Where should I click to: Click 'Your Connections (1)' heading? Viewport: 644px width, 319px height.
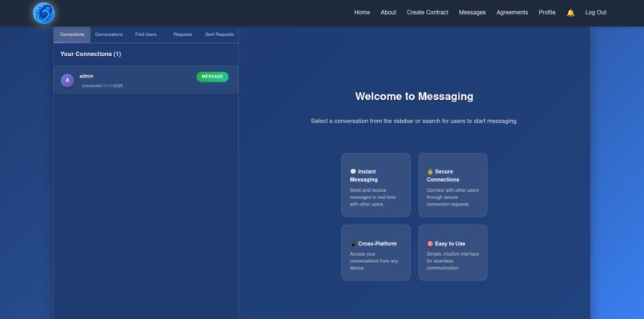pyautogui.click(x=90, y=54)
